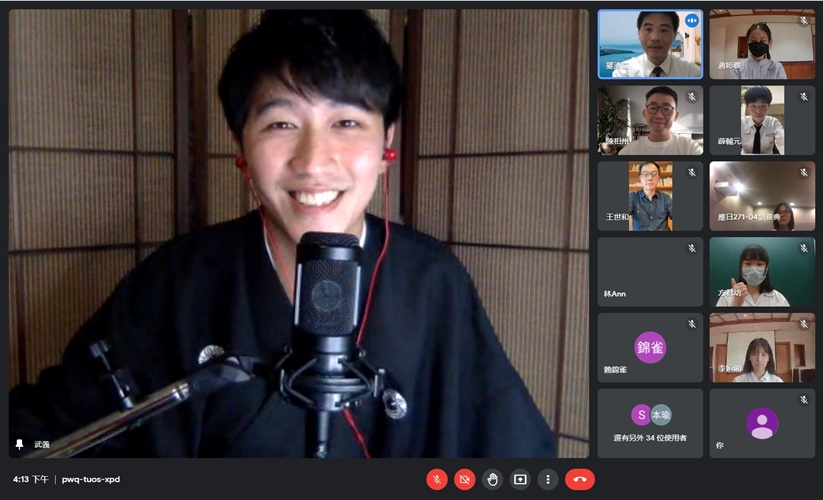Click the blue speaking indicator on the top-left tile

tap(691, 21)
